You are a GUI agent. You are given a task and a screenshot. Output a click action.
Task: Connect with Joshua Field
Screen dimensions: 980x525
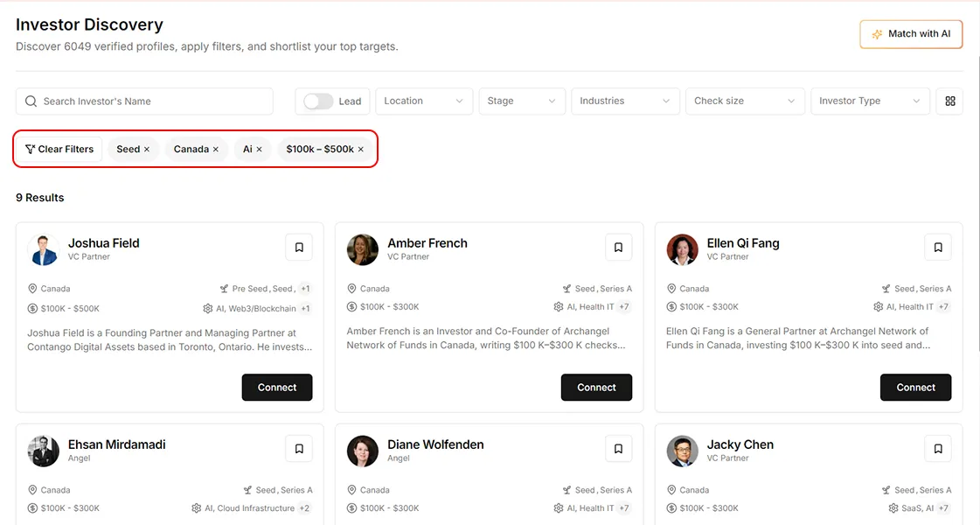277,387
